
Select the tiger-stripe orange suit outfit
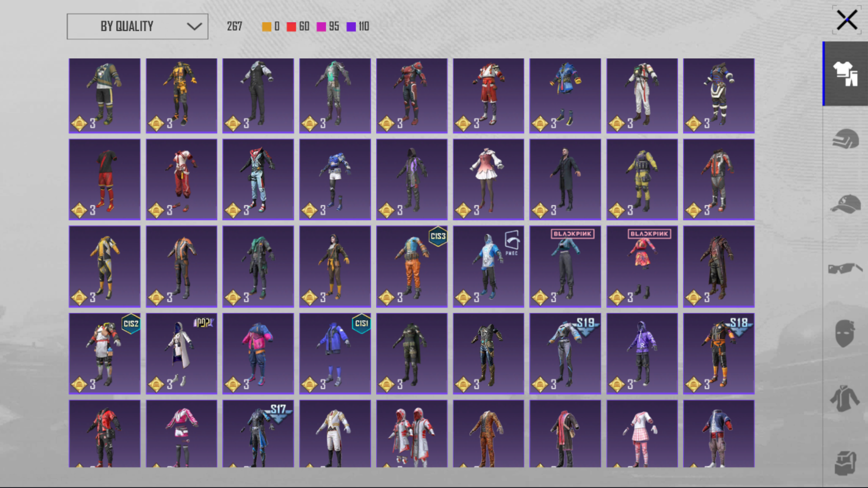[489, 434]
